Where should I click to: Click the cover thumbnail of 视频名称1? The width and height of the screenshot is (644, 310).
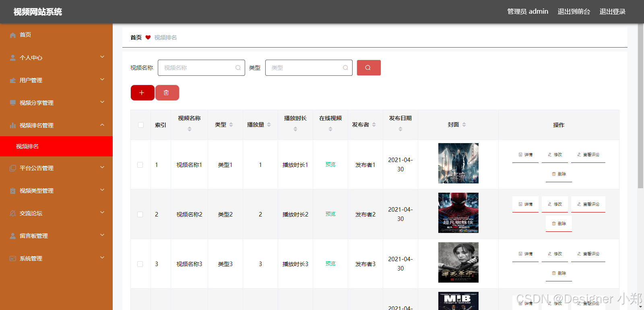pos(458,163)
